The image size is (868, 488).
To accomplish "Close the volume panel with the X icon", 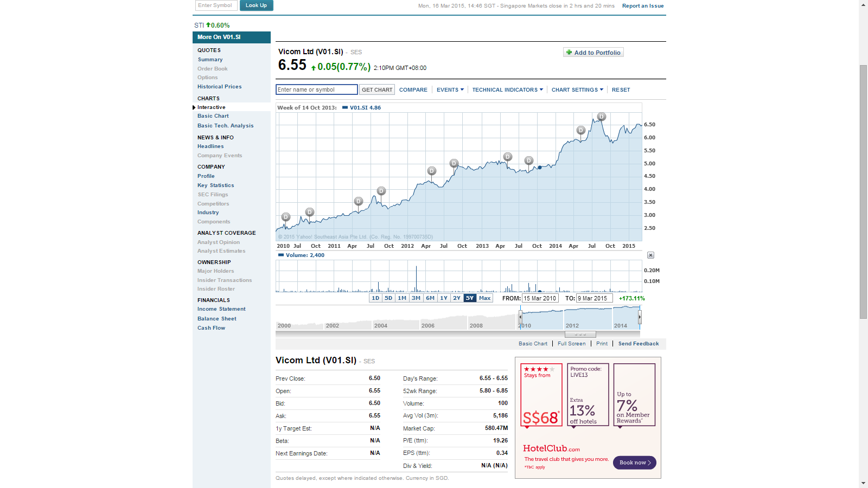I will coord(650,255).
